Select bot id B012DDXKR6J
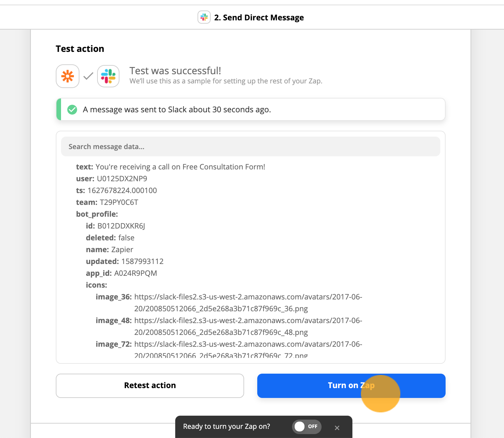The width and height of the screenshot is (504, 438). click(121, 226)
